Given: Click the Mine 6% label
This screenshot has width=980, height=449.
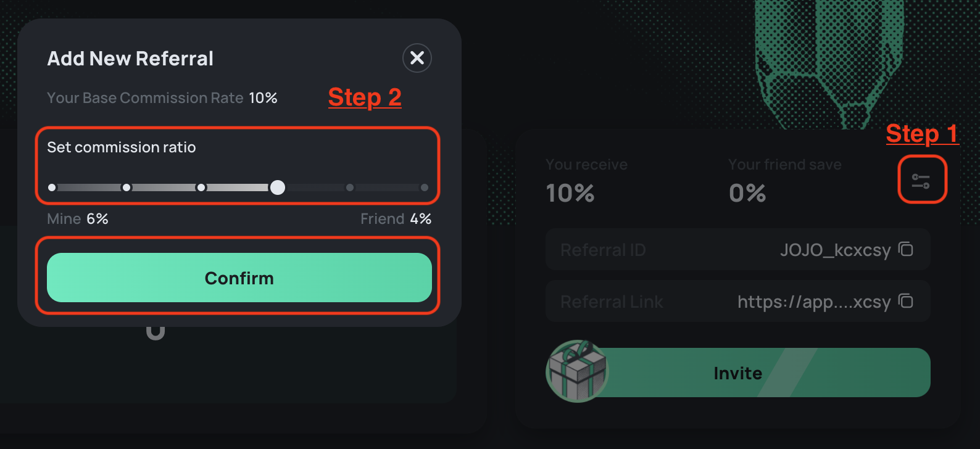Looking at the screenshot, I should point(78,219).
